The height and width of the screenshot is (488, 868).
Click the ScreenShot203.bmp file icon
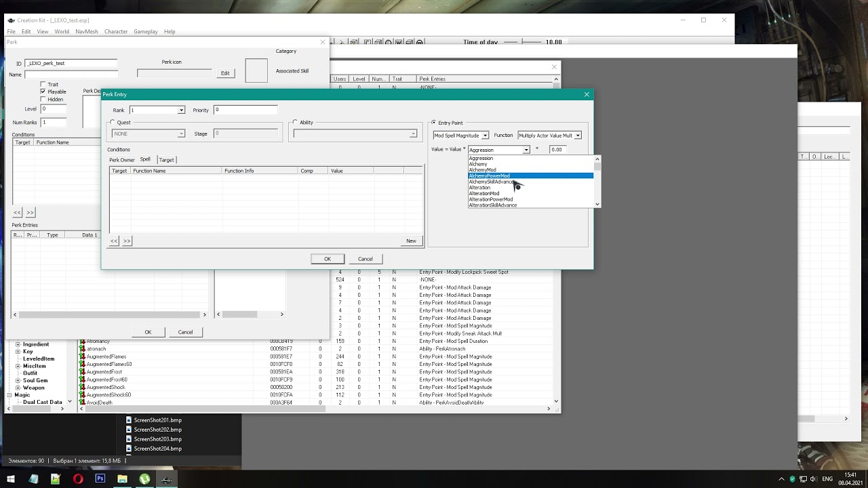(x=129, y=439)
